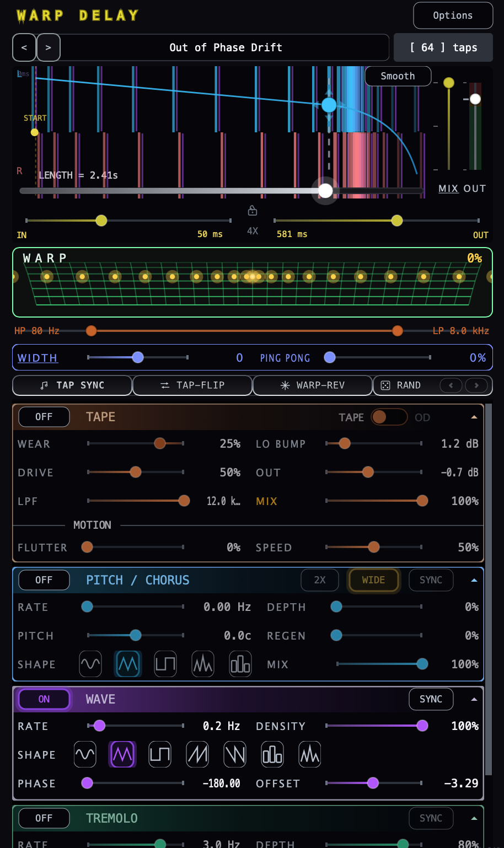Turn off the WAVE section
Image resolution: width=504 pixels, height=848 pixels.
(44, 699)
